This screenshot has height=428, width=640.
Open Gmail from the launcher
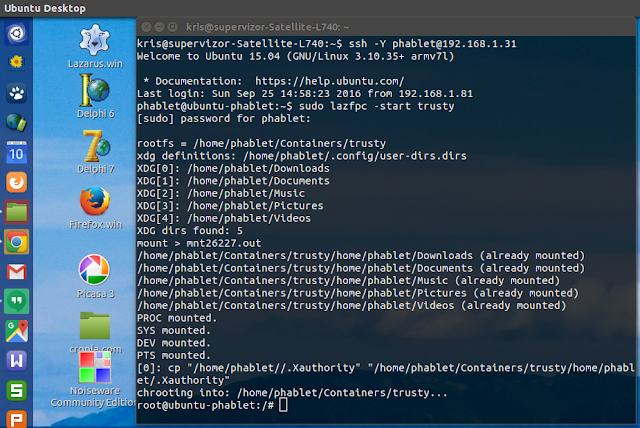[x=16, y=272]
